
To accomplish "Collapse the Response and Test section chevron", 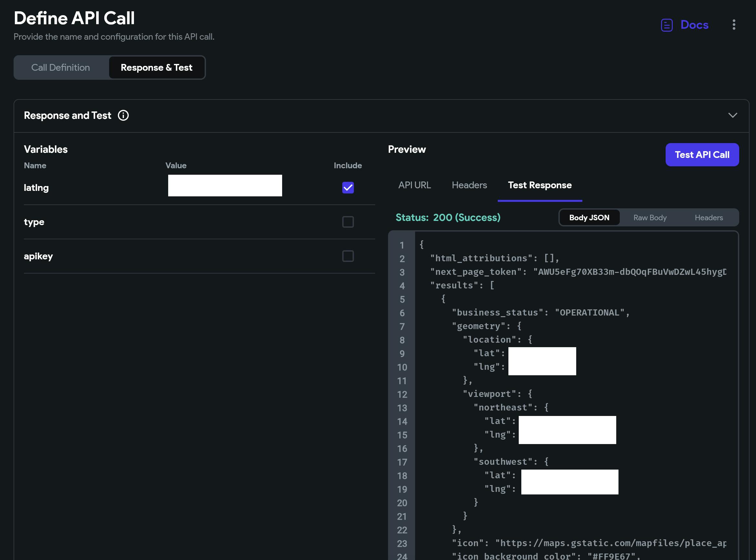I will click(732, 116).
